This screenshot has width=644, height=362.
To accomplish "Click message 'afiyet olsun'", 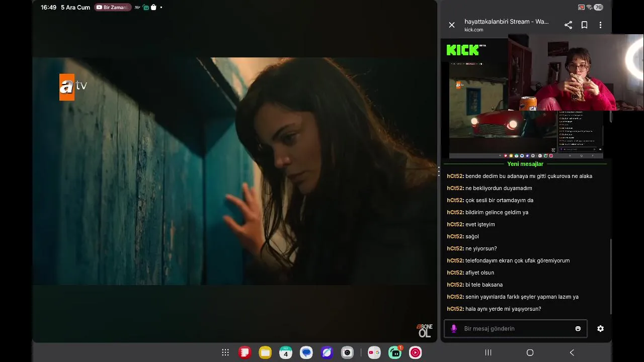I will [479, 273].
